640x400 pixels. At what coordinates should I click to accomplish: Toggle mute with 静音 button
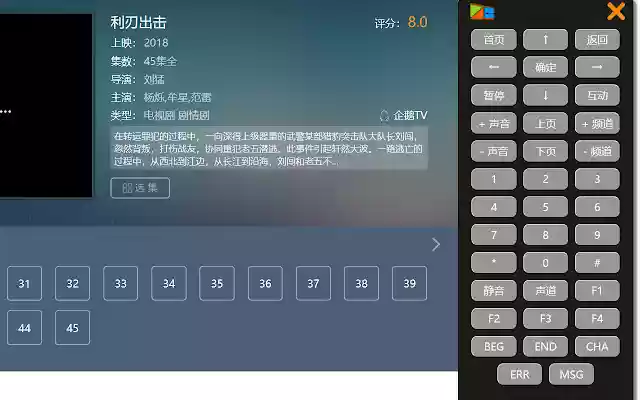tap(493, 291)
